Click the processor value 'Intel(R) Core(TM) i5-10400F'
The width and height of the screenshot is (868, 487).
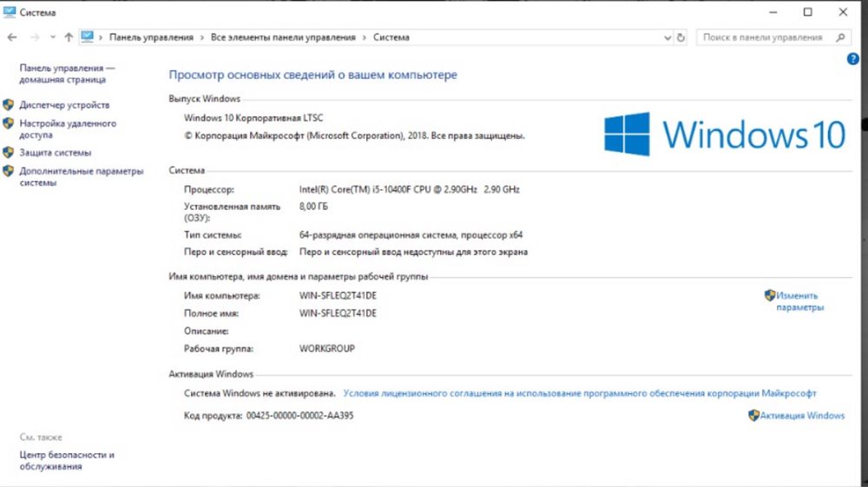click(409, 189)
